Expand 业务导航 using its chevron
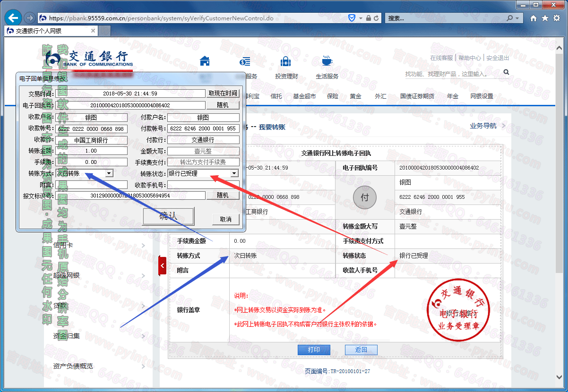 pos(504,126)
